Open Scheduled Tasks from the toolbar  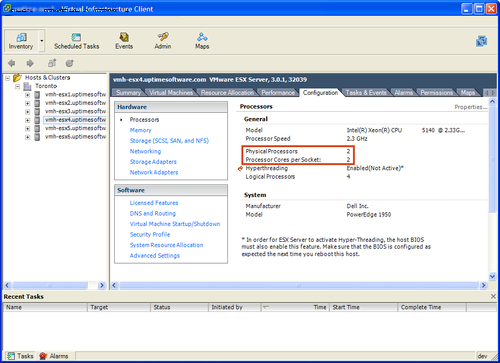[x=76, y=37]
